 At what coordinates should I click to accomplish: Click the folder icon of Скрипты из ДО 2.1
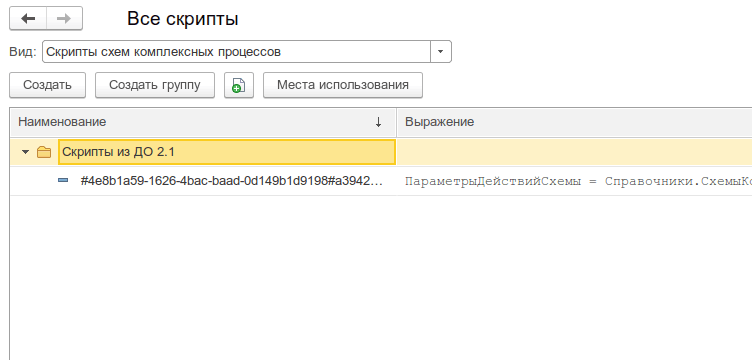(44, 152)
